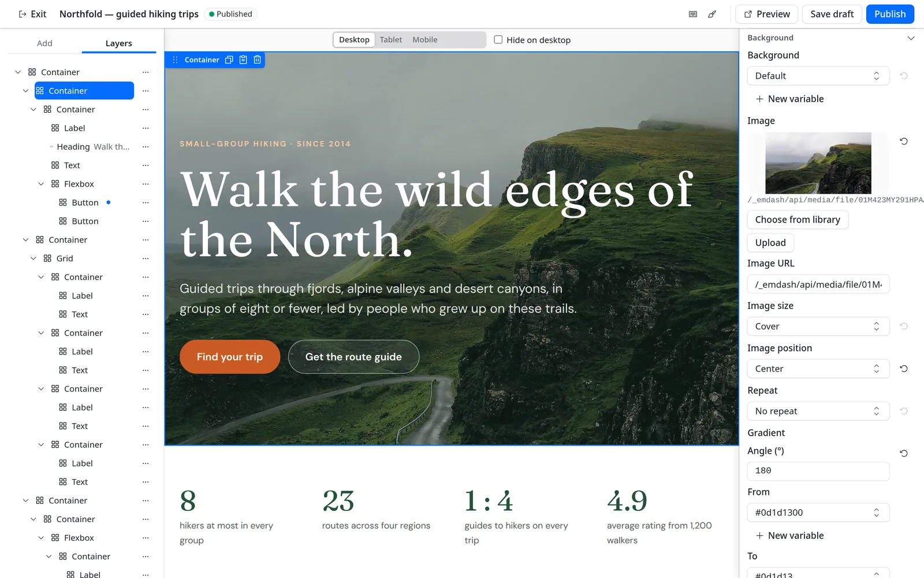Click the SMALL-GROUP HIKING label on canvas
The image size is (924, 578).
[x=265, y=144]
